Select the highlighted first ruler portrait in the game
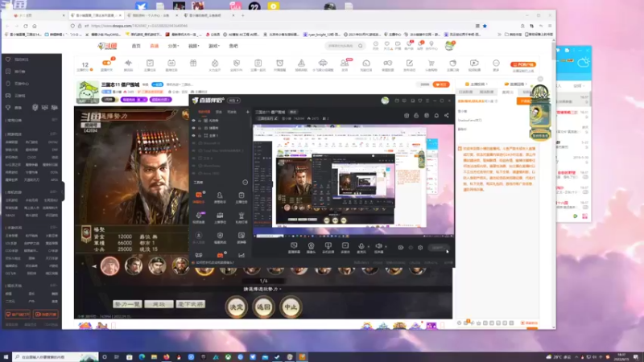 pyautogui.click(x=109, y=266)
